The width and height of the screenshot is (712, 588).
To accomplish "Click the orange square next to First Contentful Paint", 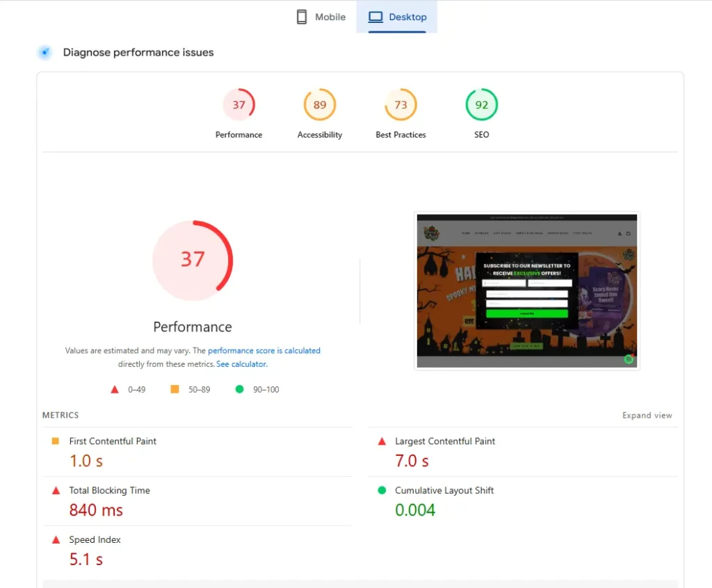I will (x=56, y=441).
